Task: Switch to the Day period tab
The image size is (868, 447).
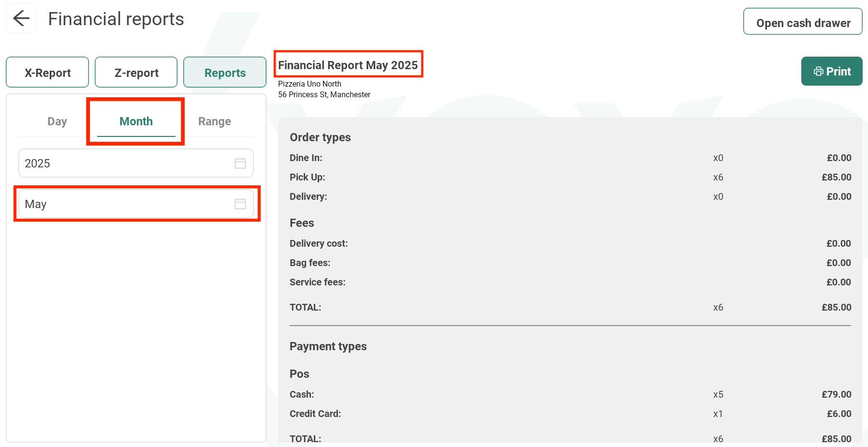Action: (x=57, y=121)
